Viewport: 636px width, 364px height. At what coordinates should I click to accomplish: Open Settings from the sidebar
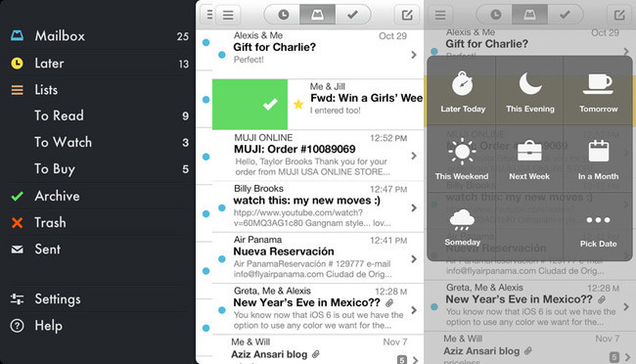tap(99, 299)
